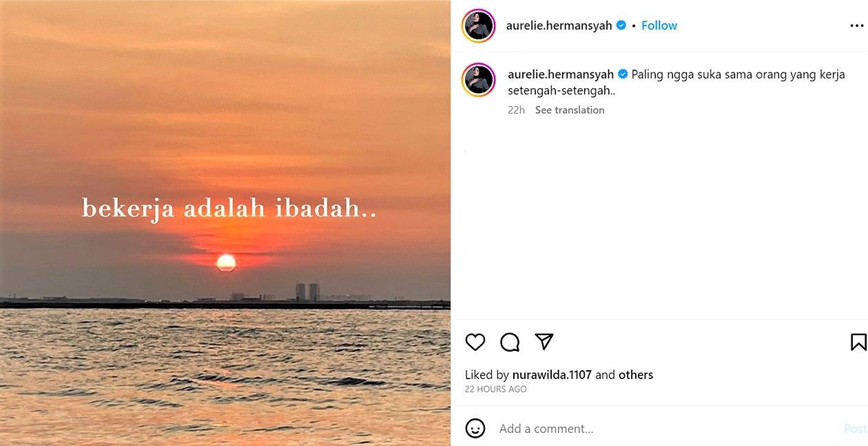Click the verified badge next to aurelie.hermansyah
This screenshot has width=868, height=446.
pyautogui.click(x=620, y=25)
